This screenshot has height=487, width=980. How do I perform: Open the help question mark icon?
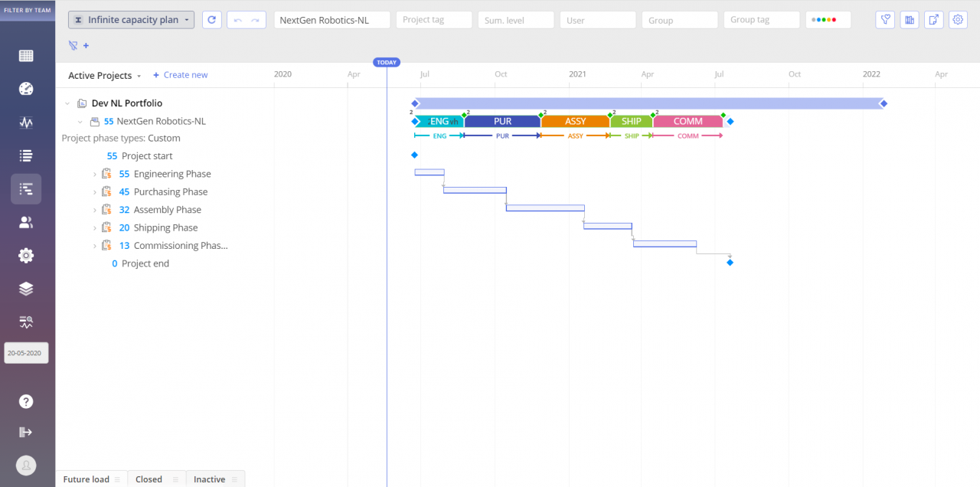26,401
